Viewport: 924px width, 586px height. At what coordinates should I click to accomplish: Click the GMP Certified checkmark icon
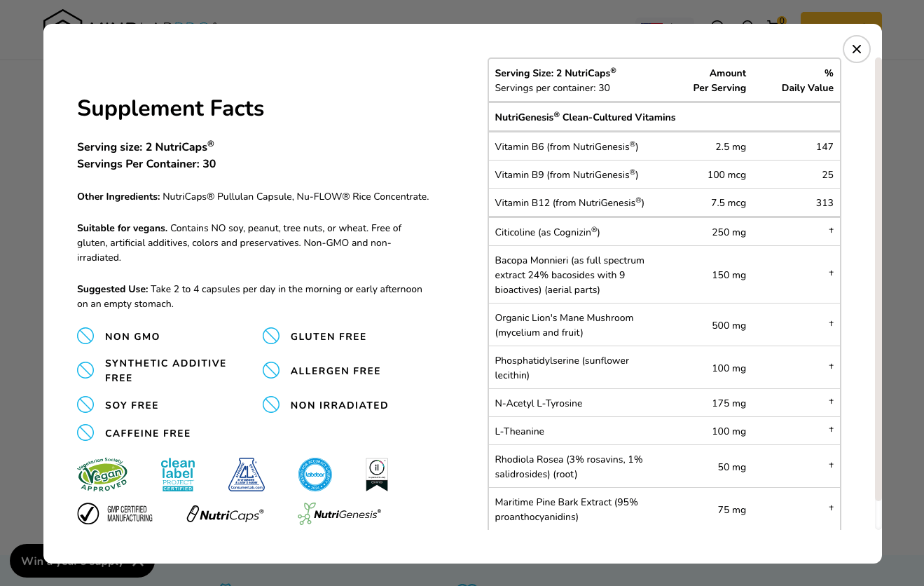pyautogui.click(x=88, y=514)
